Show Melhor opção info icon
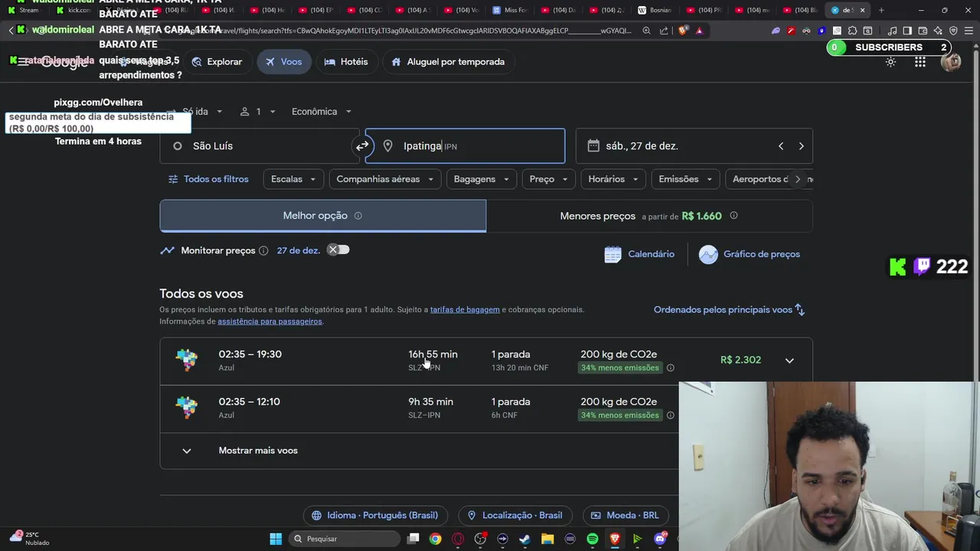Viewport: 980px width, 551px height. [x=358, y=216]
